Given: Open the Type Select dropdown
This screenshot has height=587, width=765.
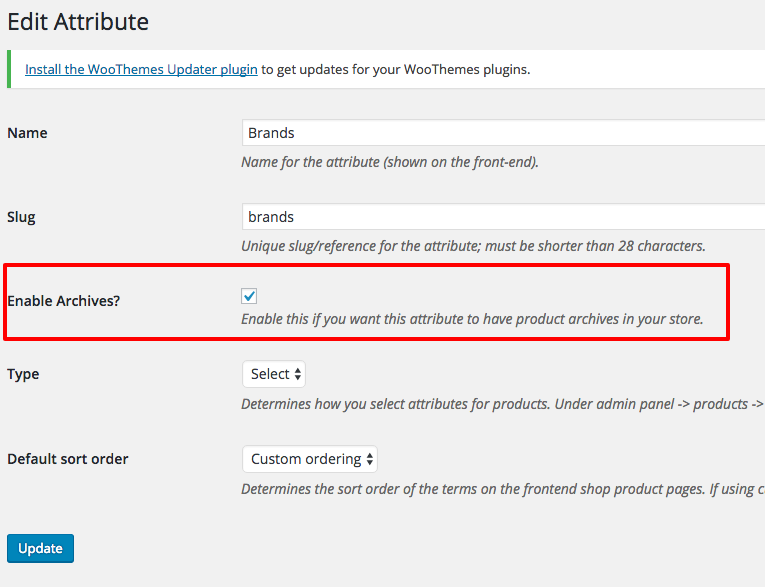Looking at the screenshot, I should tap(274, 374).
